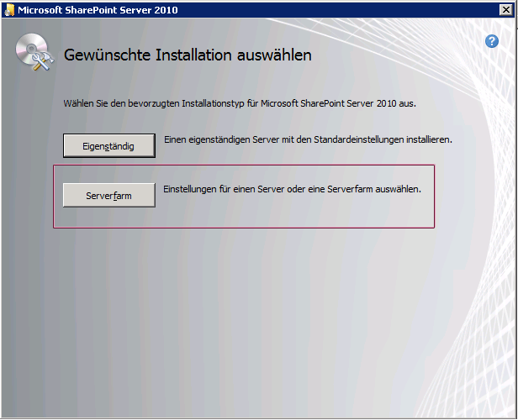This screenshot has width=518, height=420.
Task: Click the setup disc and tools icon
Action: 34,52
